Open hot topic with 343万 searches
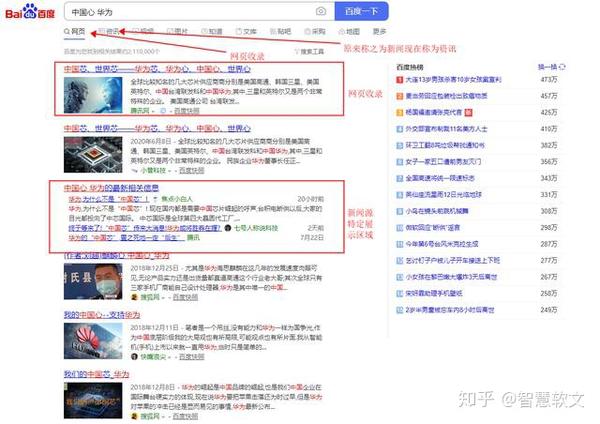The width and height of the screenshot is (600, 424). click(440, 178)
